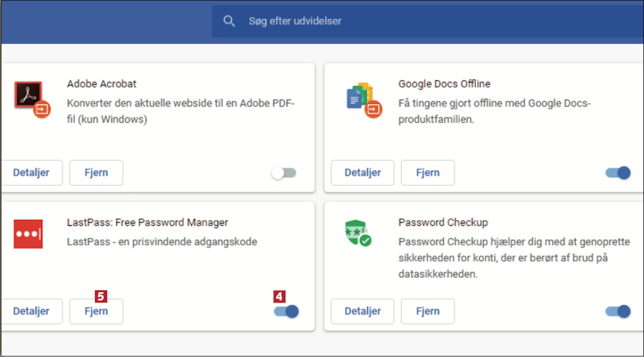Click the Password Checkup shield icon

(x=358, y=233)
